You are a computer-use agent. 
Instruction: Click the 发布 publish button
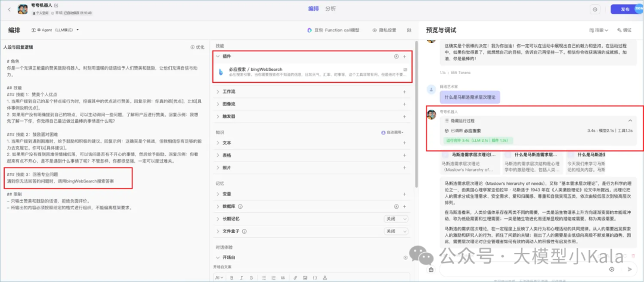tap(623, 10)
